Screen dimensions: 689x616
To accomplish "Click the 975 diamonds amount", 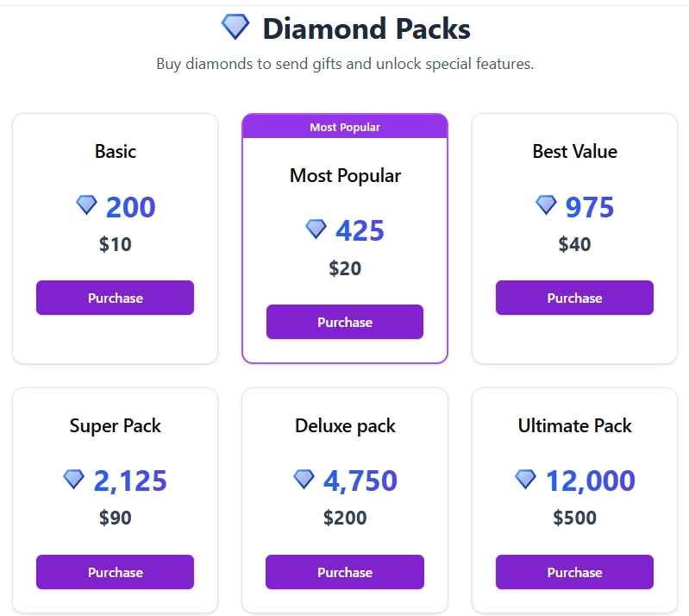I will pyautogui.click(x=589, y=207).
